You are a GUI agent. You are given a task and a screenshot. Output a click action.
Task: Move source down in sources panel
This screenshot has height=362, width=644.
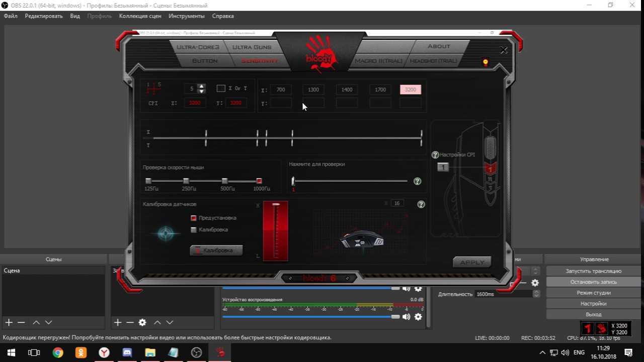click(170, 322)
